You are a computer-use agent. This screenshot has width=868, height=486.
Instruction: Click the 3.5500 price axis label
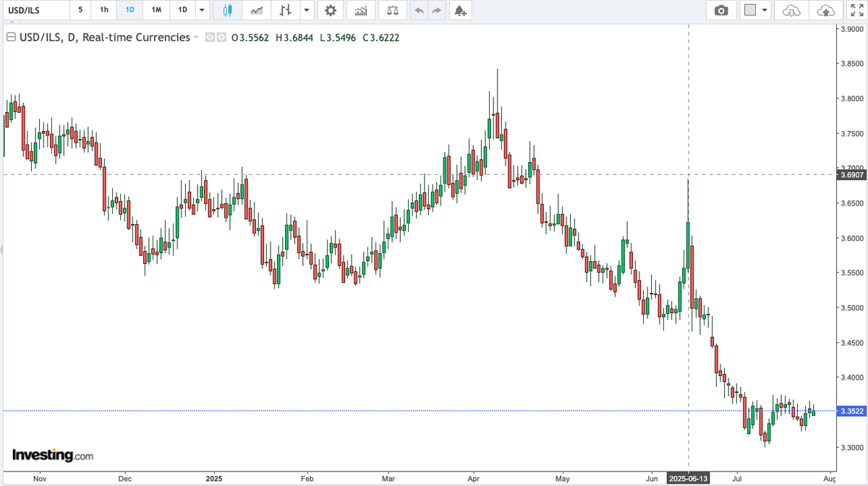click(x=851, y=273)
